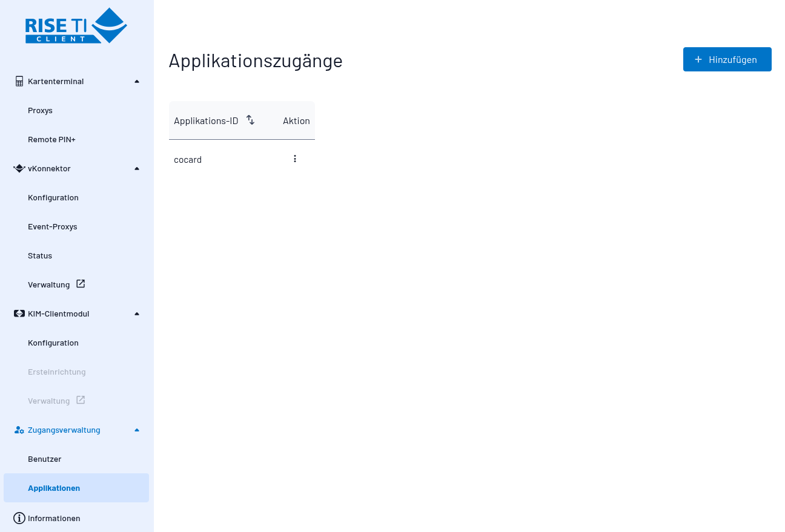Click the Hinzufügen button
785x532 pixels.
click(727, 59)
